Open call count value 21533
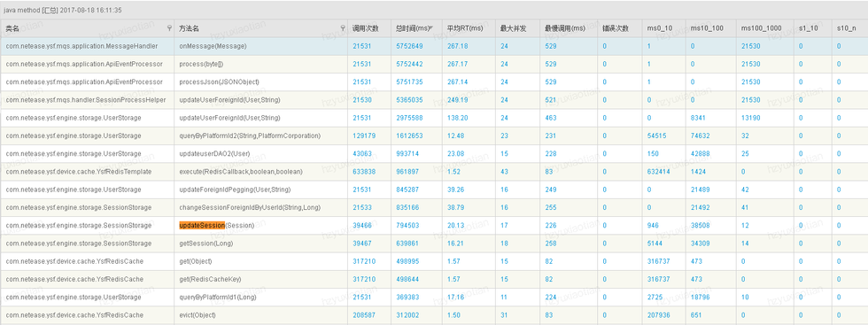This screenshot has width=868, height=325. 362,207
